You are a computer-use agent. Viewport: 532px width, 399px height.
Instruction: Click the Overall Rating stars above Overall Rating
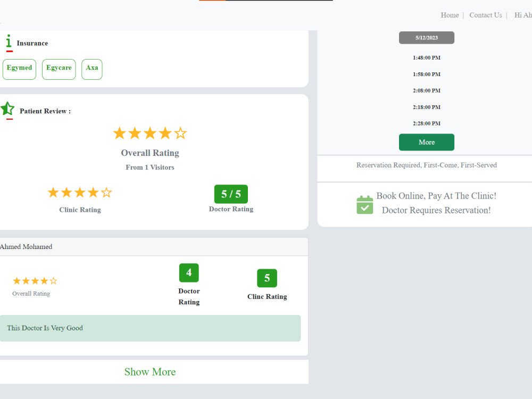(x=150, y=134)
